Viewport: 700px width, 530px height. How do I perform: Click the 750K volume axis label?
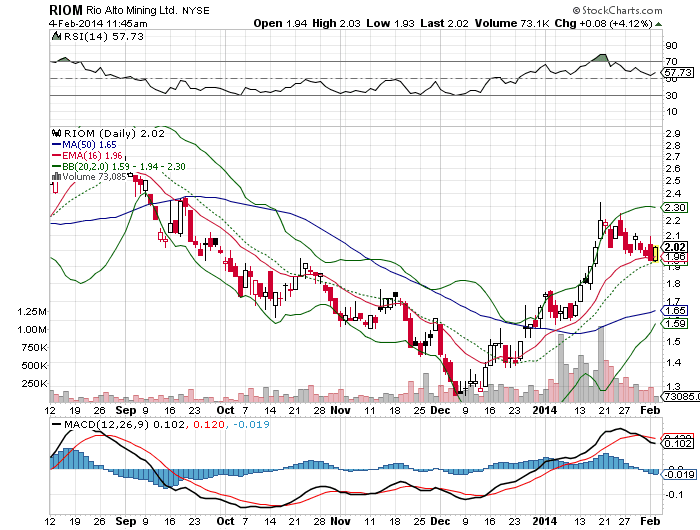click(x=34, y=347)
